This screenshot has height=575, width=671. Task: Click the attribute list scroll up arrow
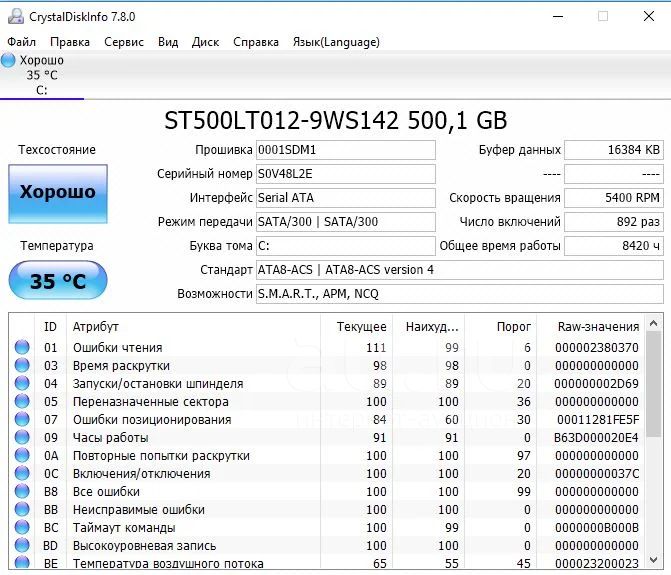tap(653, 323)
